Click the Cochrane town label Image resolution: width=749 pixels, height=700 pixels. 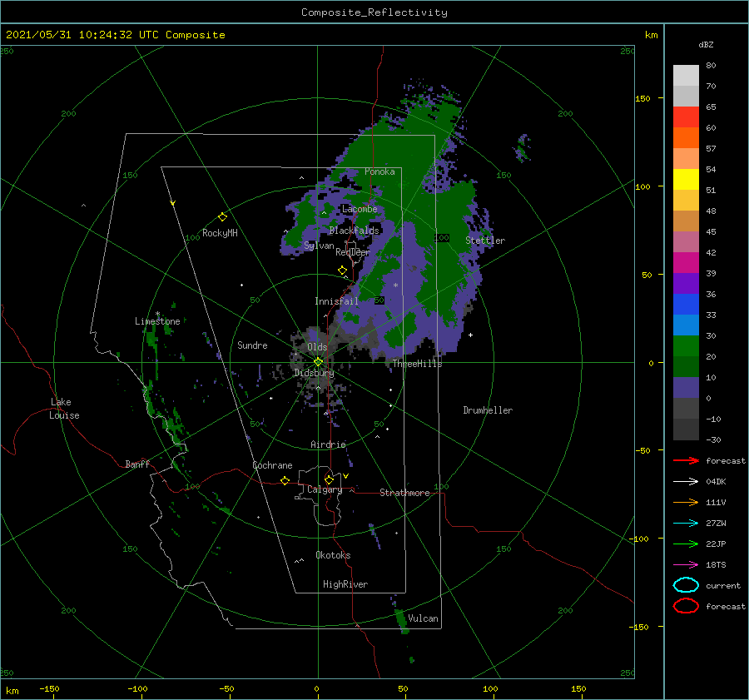pos(272,465)
